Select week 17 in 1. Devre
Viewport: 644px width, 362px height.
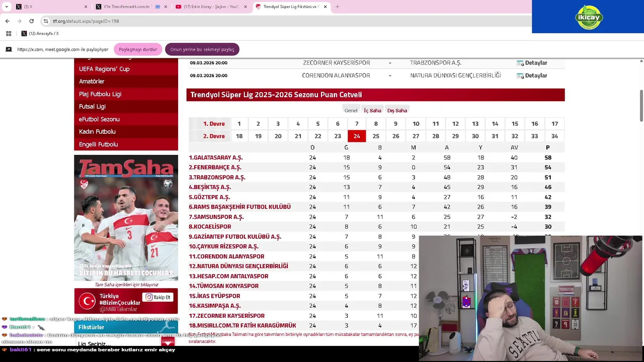click(x=554, y=124)
